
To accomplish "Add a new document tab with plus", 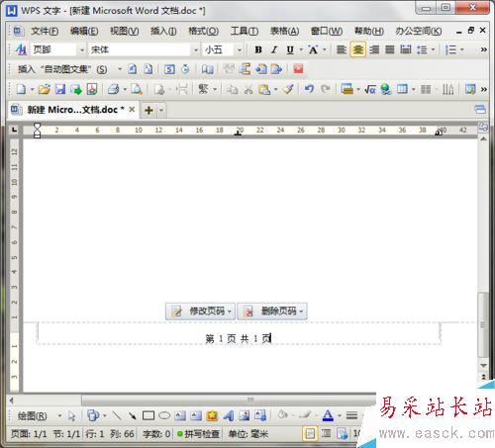I will (x=149, y=110).
